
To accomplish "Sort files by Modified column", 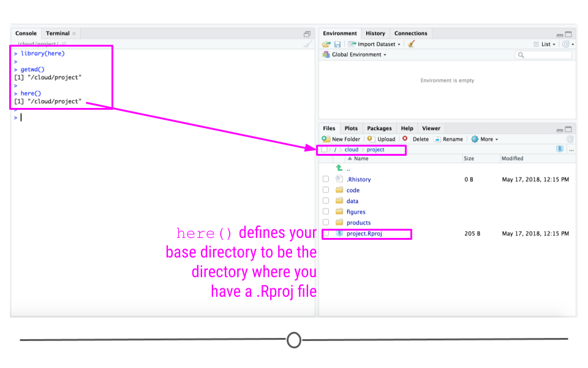I will (x=512, y=158).
